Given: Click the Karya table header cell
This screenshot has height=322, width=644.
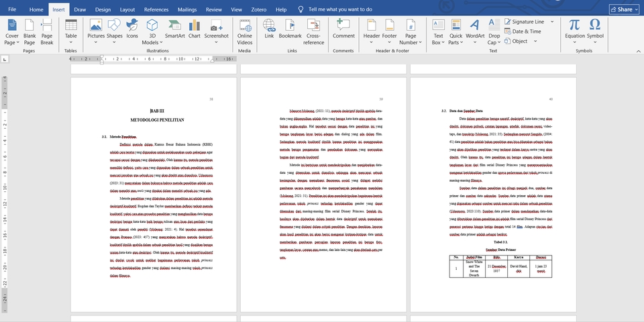Looking at the screenshot, I should (x=519, y=258).
